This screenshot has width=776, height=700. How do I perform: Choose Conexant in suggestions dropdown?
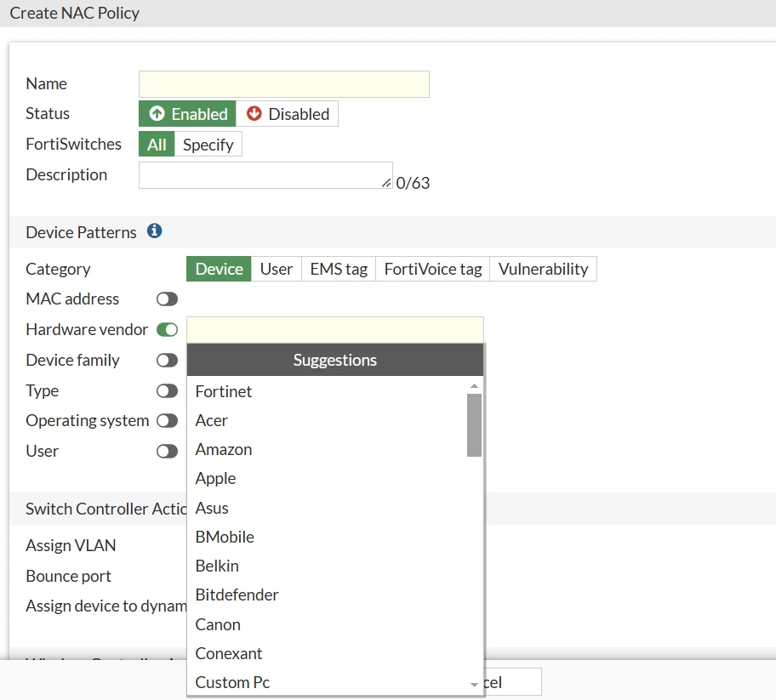327,653
